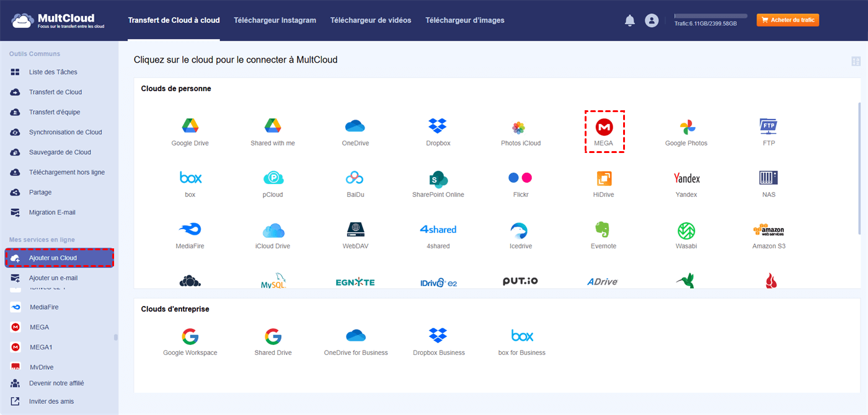The height and width of the screenshot is (415, 868).
Task: Choose Amazon S3 storage
Action: click(769, 235)
